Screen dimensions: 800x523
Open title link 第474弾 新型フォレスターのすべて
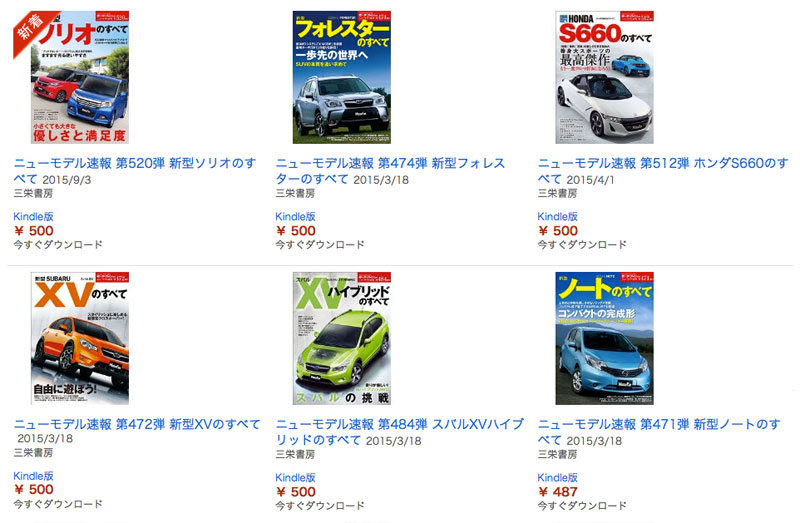coord(390,171)
